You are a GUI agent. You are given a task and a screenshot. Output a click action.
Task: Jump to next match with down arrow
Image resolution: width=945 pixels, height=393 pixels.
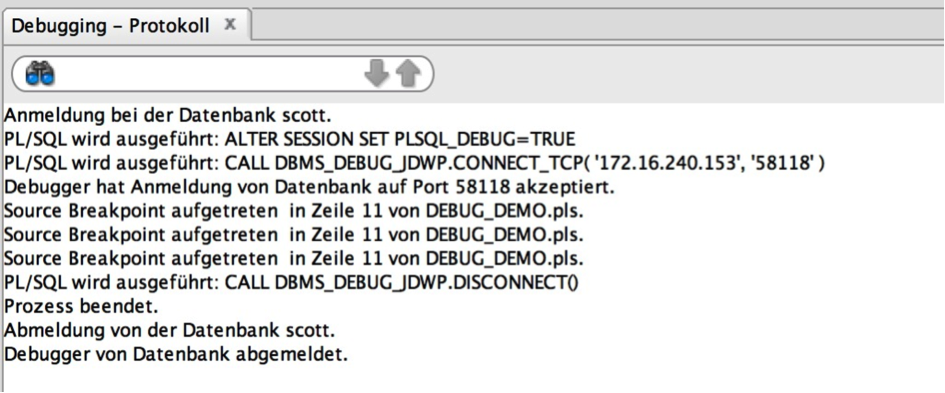[376, 74]
